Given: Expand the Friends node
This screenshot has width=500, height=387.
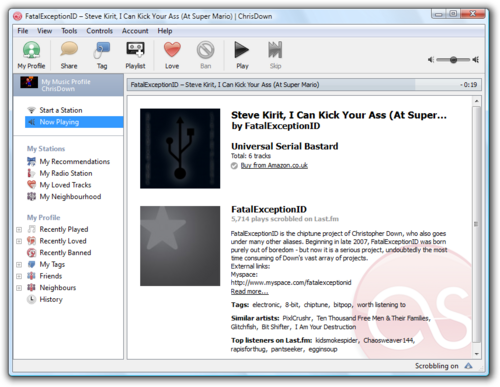Looking at the screenshot, I should point(19,276).
